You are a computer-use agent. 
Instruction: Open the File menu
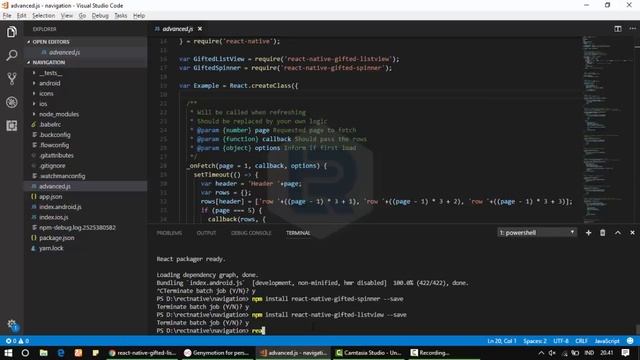7,16
